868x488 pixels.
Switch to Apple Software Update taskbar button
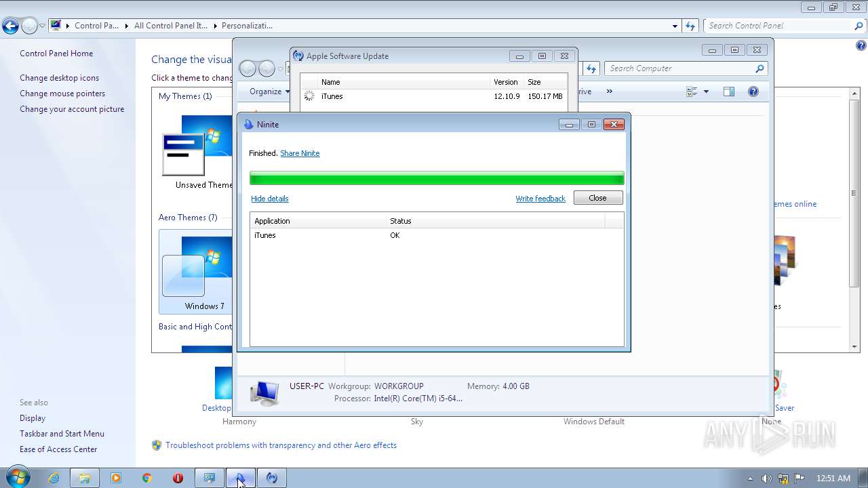(272, 478)
